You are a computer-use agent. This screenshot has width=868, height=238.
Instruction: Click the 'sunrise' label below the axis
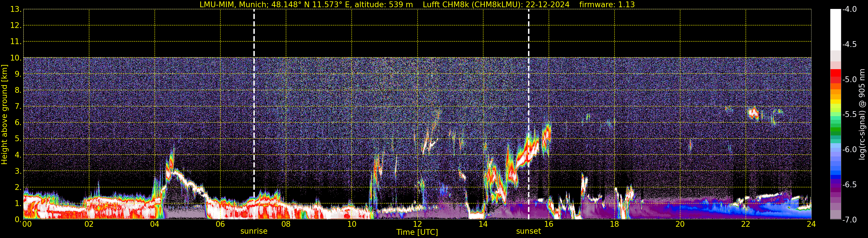254,231
